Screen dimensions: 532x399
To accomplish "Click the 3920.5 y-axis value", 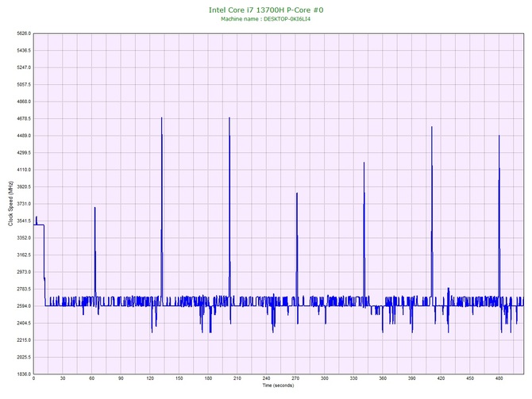I will coord(24,186).
